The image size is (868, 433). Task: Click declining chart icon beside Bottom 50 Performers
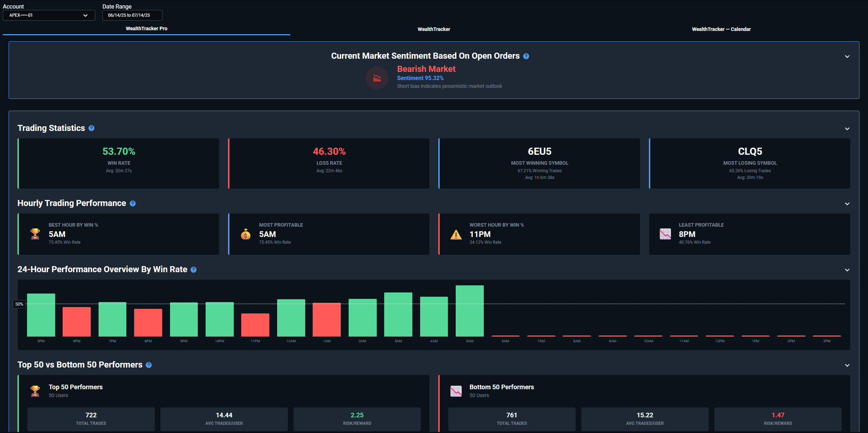pyautogui.click(x=456, y=391)
